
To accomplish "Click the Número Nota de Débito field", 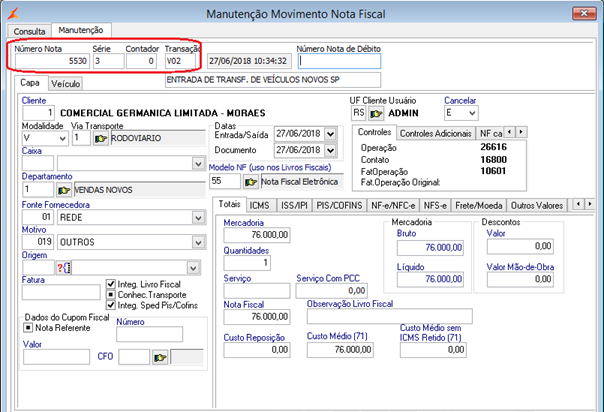I will click(339, 61).
